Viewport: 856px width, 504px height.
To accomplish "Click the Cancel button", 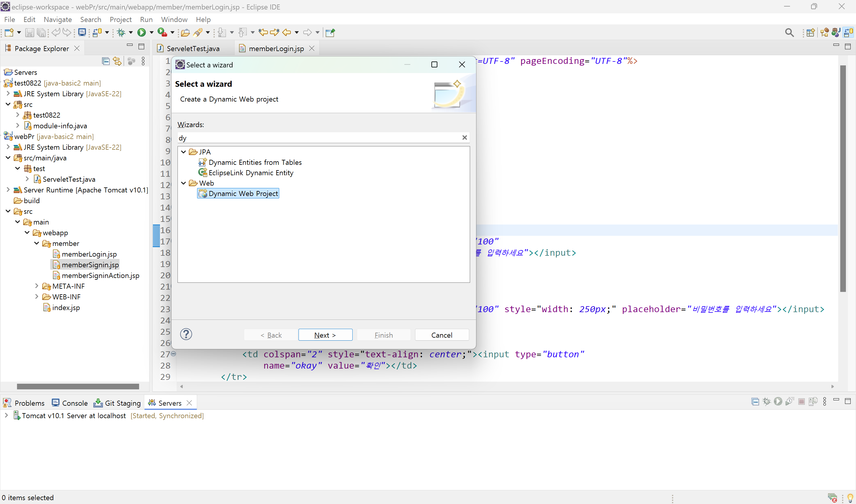I will [442, 335].
